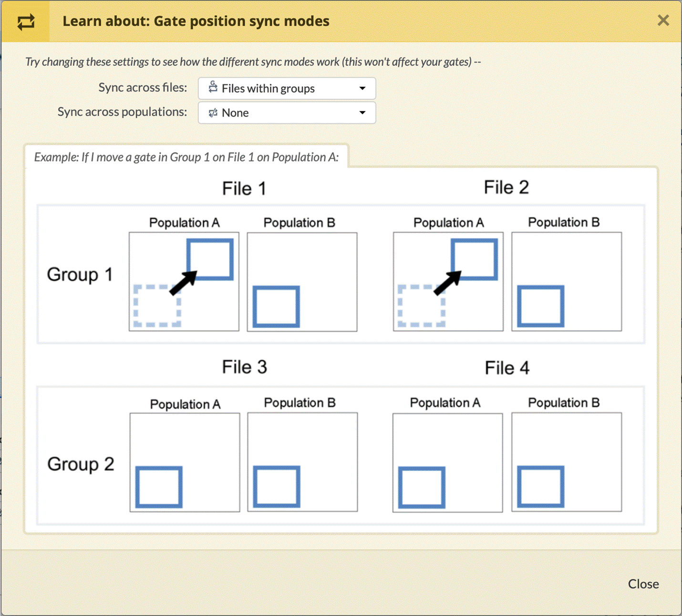Open the "Sync across populations" dropdown

point(287,113)
